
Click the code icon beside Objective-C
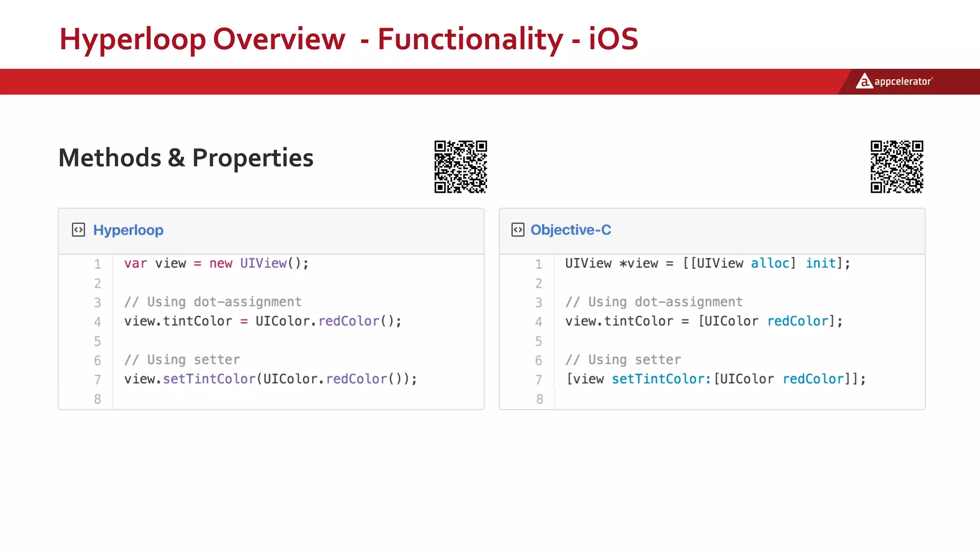tap(518, 230)
